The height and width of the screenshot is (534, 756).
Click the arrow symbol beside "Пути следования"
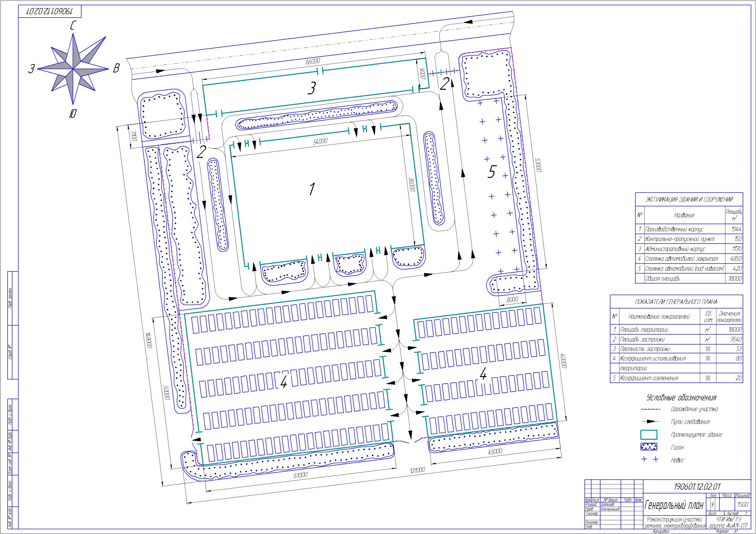tap(651, 421)
